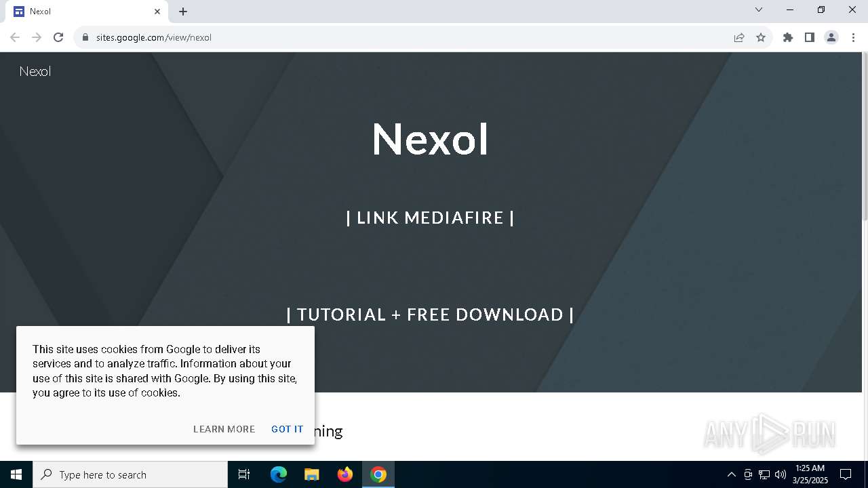This screenshot has height=488, width=868.
Task: Toggle Chrome side panel icon
Action: pos(810,37)
